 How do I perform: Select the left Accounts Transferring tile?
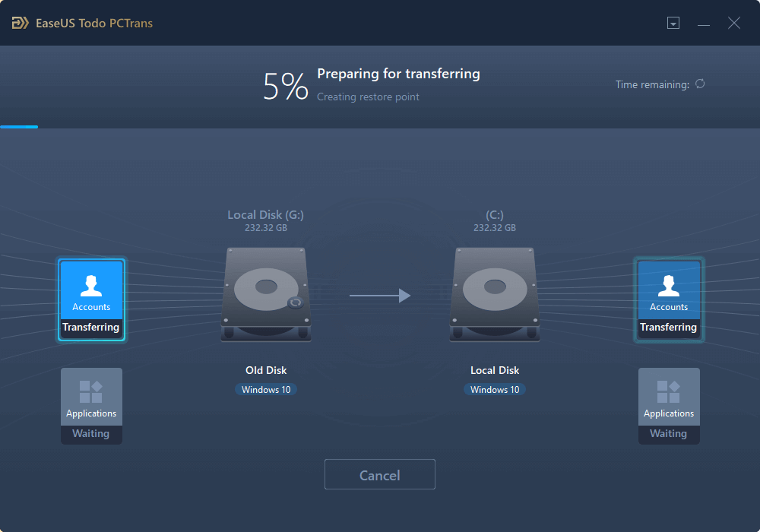tap(91, 300)
